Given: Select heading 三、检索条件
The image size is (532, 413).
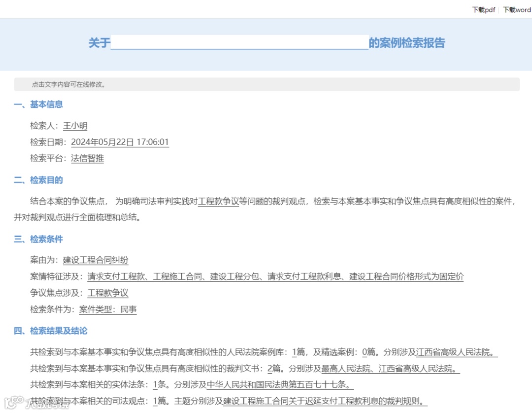Looking at the screenshot, I should [38, 239].
